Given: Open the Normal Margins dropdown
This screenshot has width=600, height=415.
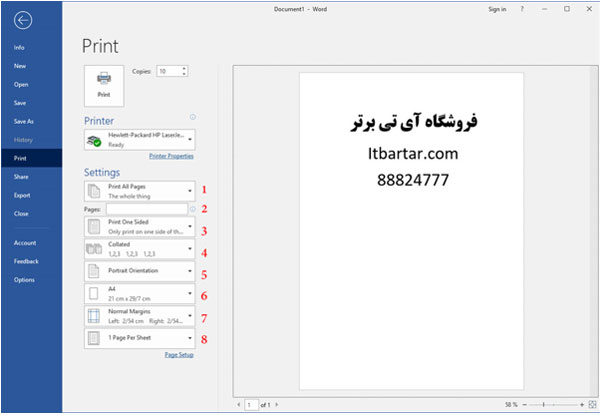Looking at the screenshot, I should pyautogui.click(x=140, y=316).
